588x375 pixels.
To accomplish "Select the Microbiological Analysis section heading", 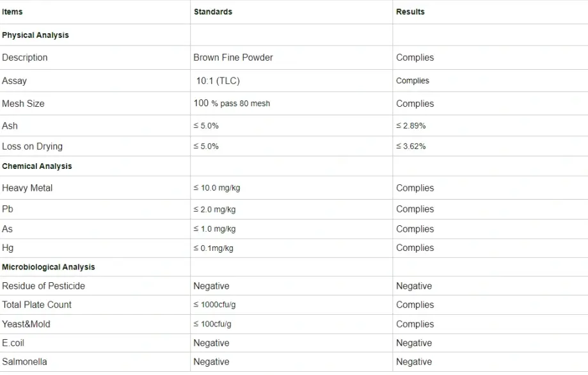I will point(49,267).
